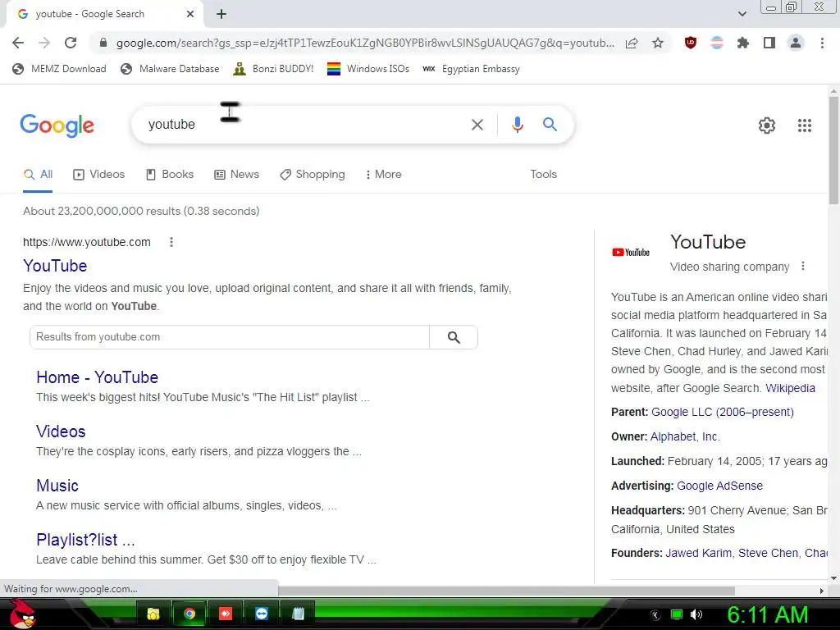Screen dimensions: 840x630
Task: Toggle the Chrome side panel
Action: (x=769, y=43)
